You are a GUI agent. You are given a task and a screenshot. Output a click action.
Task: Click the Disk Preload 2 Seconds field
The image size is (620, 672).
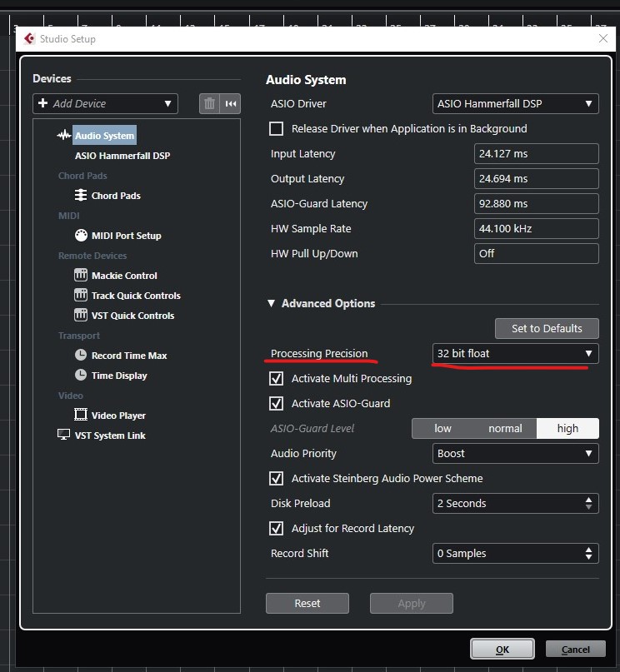[515, 504]
